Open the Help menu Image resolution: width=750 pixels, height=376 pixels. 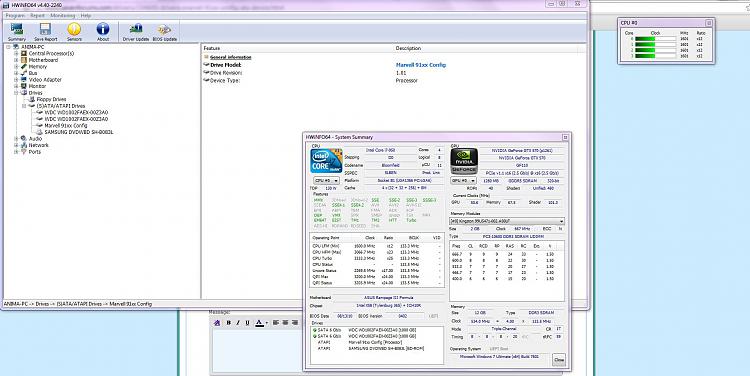point(86,16)
